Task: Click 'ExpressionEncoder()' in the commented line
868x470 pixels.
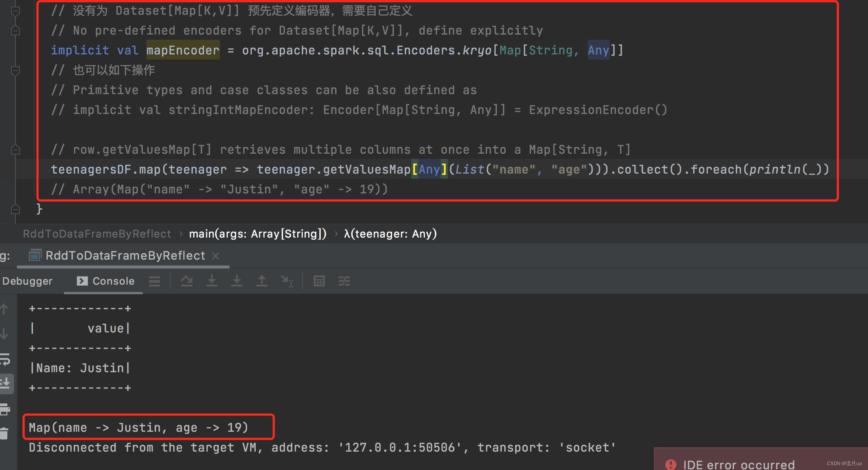Action: tap(598, 110)
